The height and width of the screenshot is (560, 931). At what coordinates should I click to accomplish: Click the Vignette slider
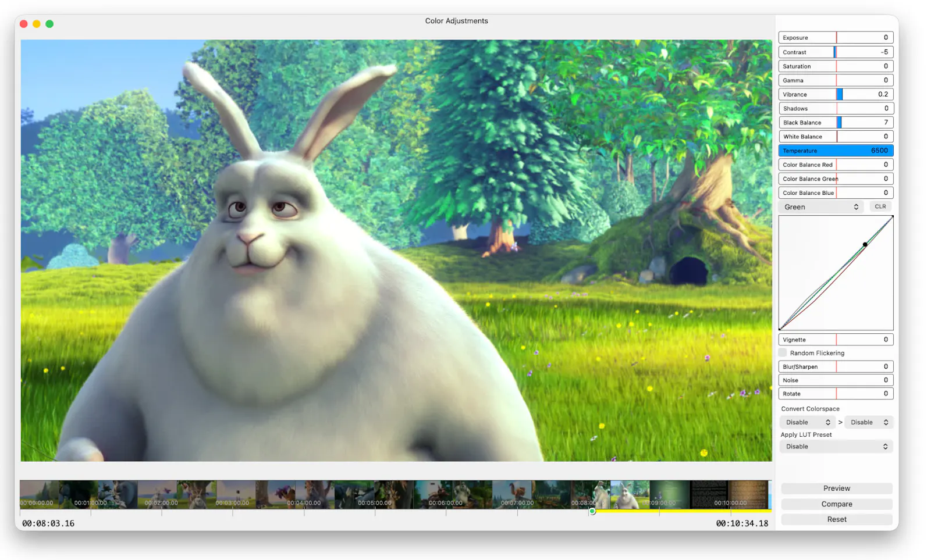[x=836, y=340]
